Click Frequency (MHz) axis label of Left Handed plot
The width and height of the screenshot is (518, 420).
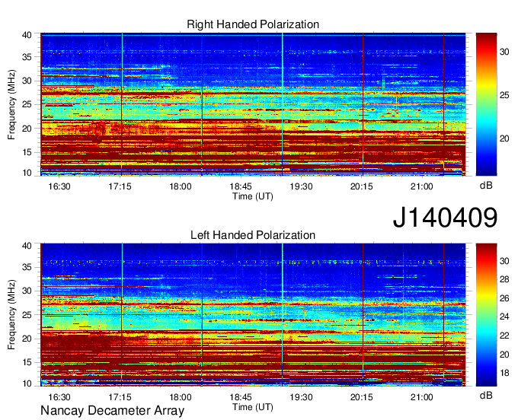(11, 315)
